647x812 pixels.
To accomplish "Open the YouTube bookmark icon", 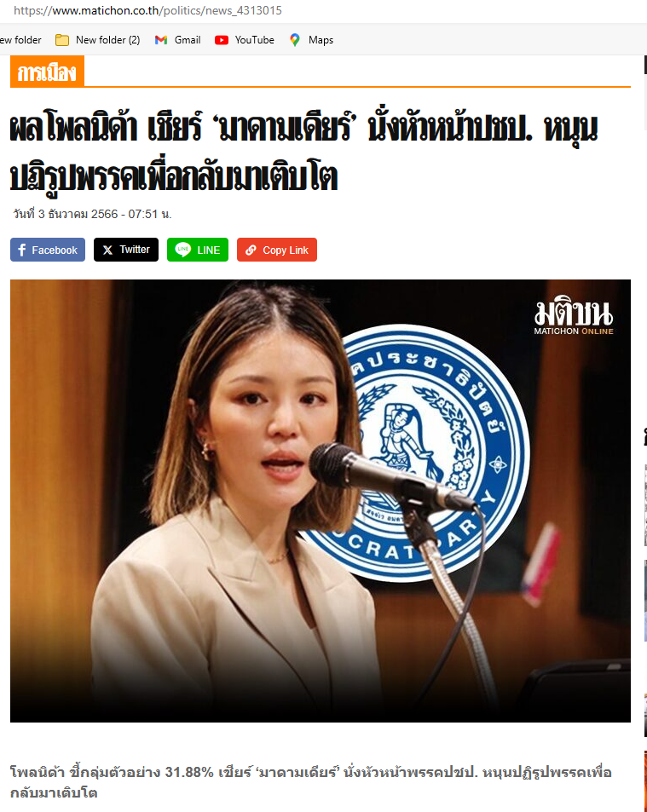I will [x=222, y=40].
